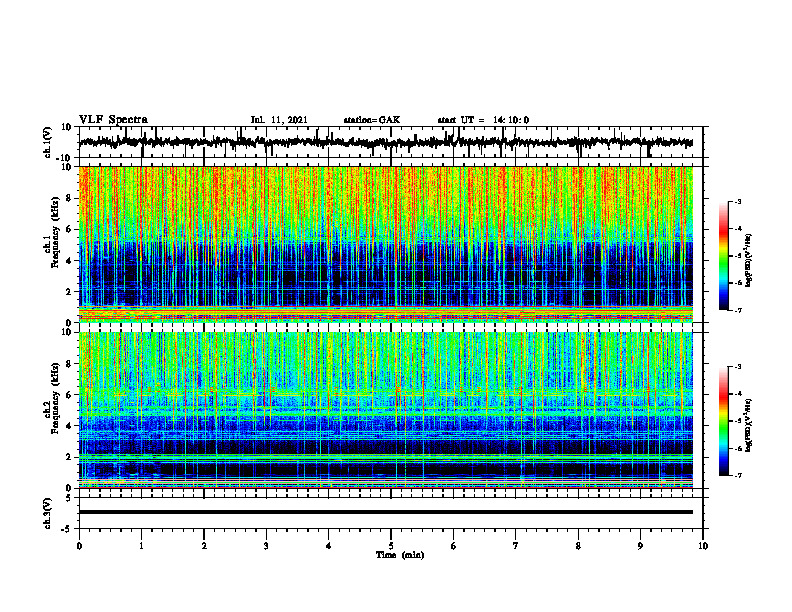The width and height of the screenshot is (792, 612).
Task: Click time tick label '3' on x-axis
Action: (x=266, y=546)
